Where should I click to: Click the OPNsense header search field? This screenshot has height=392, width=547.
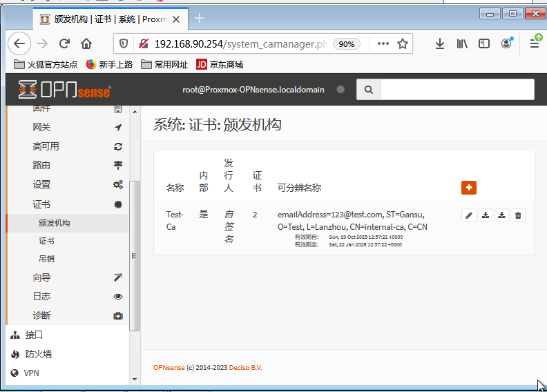tap(457, 90)
